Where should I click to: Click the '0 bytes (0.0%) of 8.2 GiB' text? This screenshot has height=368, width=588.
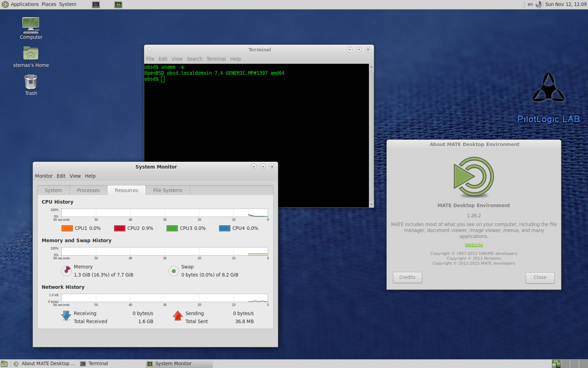210,275
